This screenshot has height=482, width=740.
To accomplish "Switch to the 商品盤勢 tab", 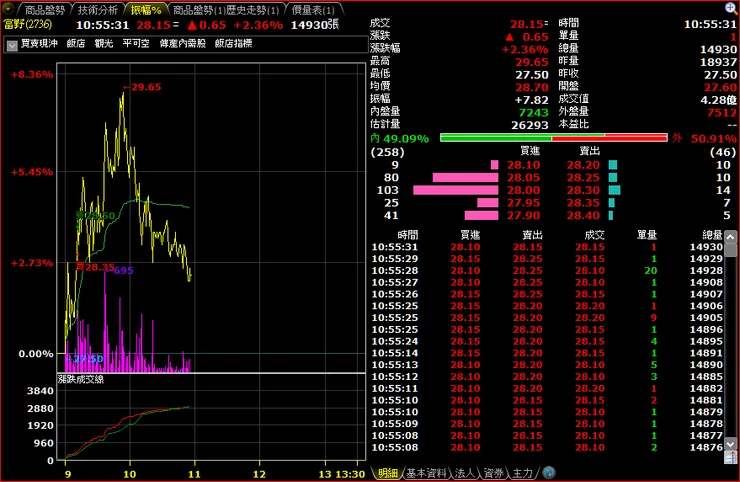I will point(45,10).
